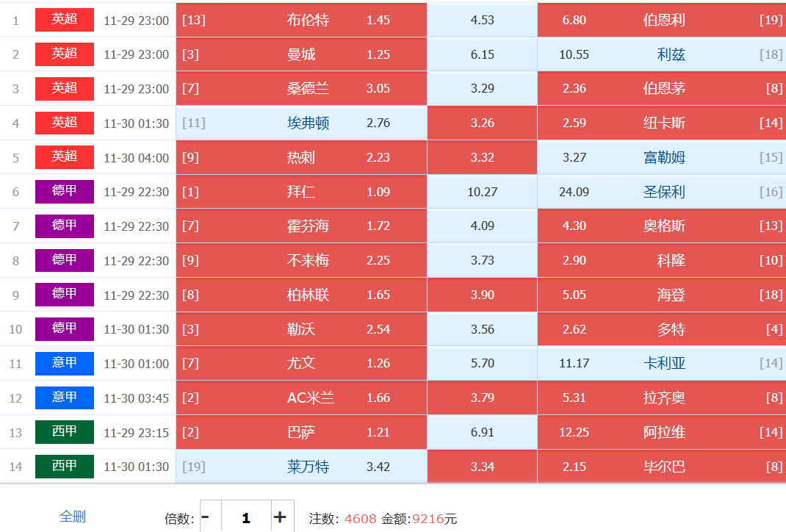
Task: Pick 莱万特 home win odds 3.42
Action: [301, 467]
